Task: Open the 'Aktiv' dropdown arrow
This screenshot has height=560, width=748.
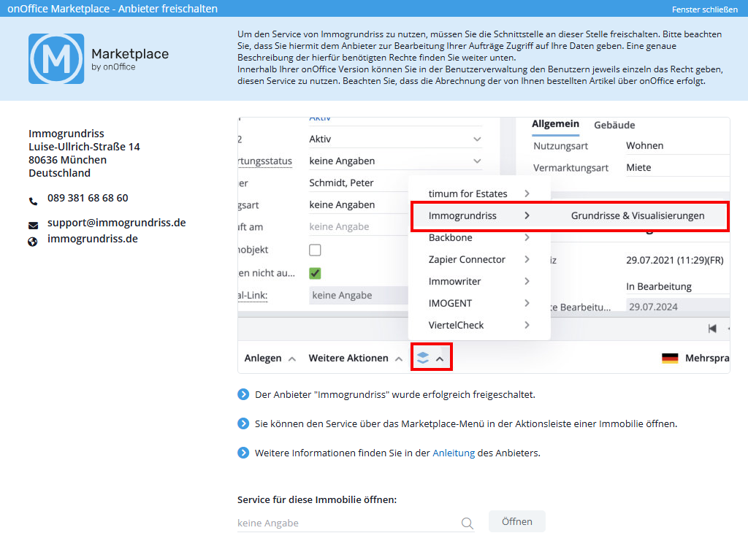Action: 477,139
